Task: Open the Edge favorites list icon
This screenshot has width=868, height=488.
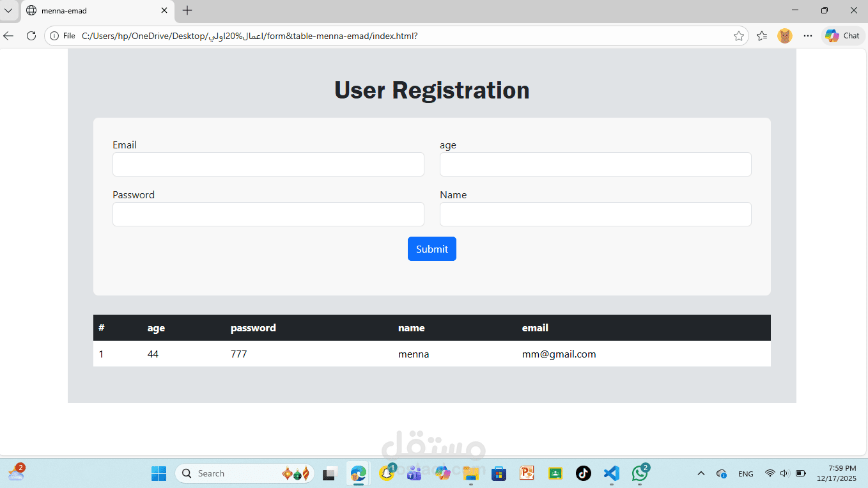Action: [762, 36]
